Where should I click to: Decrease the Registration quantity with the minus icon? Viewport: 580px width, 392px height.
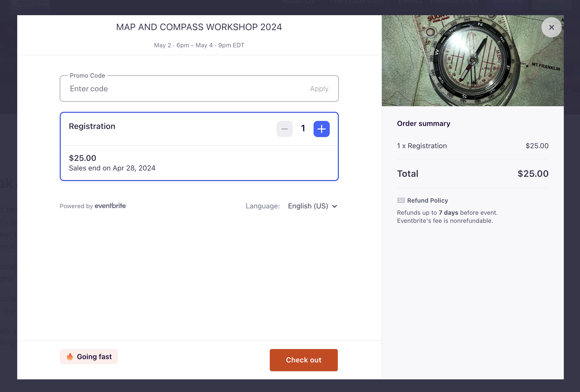284,129
